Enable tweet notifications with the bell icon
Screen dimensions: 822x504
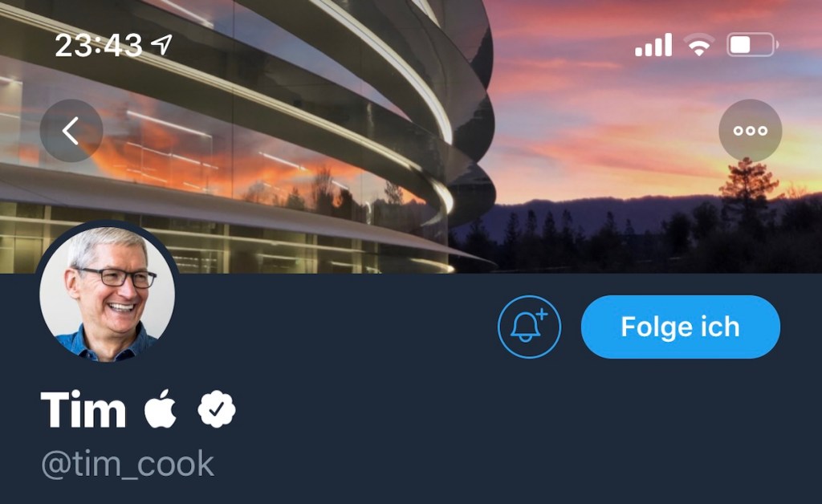pos(529,327)
